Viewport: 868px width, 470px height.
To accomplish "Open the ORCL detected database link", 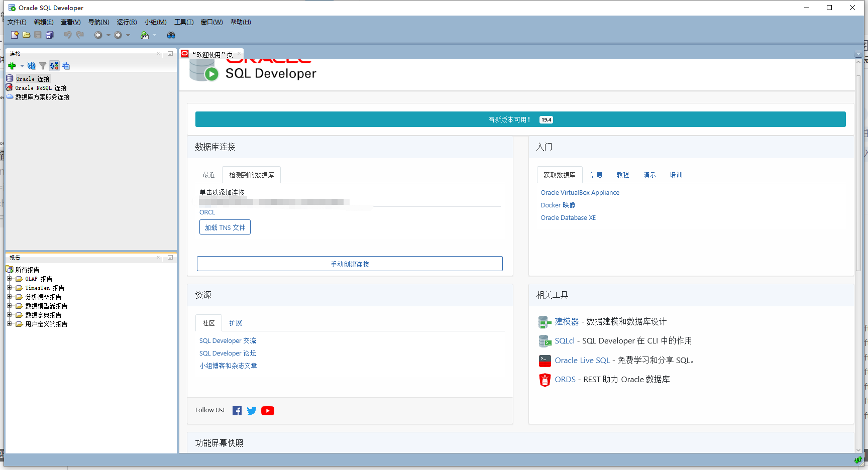I will pos(207,212).
